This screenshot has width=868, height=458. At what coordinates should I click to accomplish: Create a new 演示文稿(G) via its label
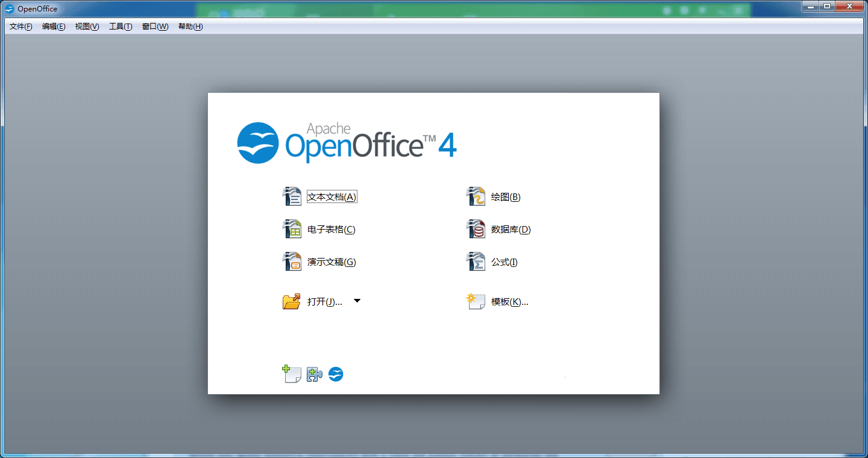point(332,262)
